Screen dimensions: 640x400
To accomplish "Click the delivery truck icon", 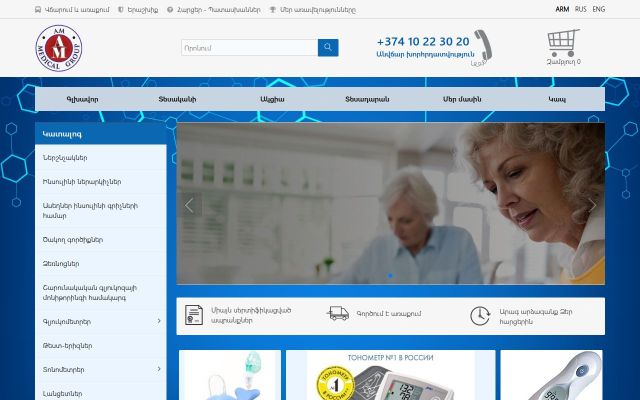I will point(338,313).
